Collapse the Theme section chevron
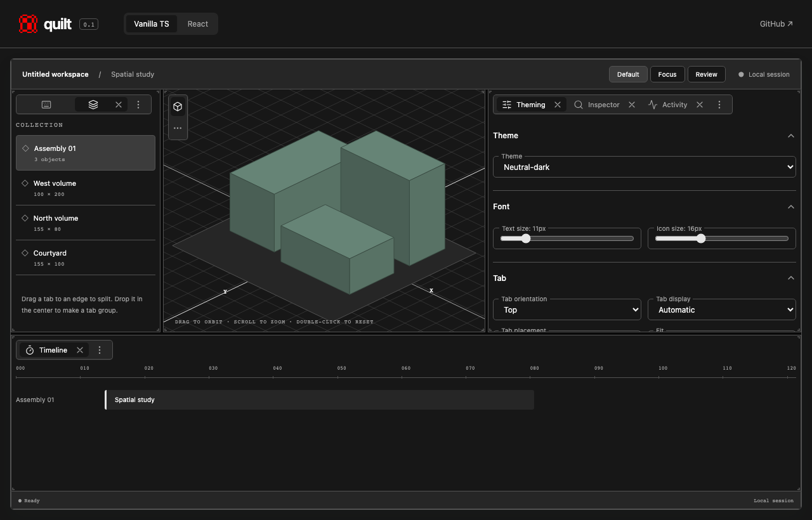Viewport: 812px width, 520px height. point(790,136)
